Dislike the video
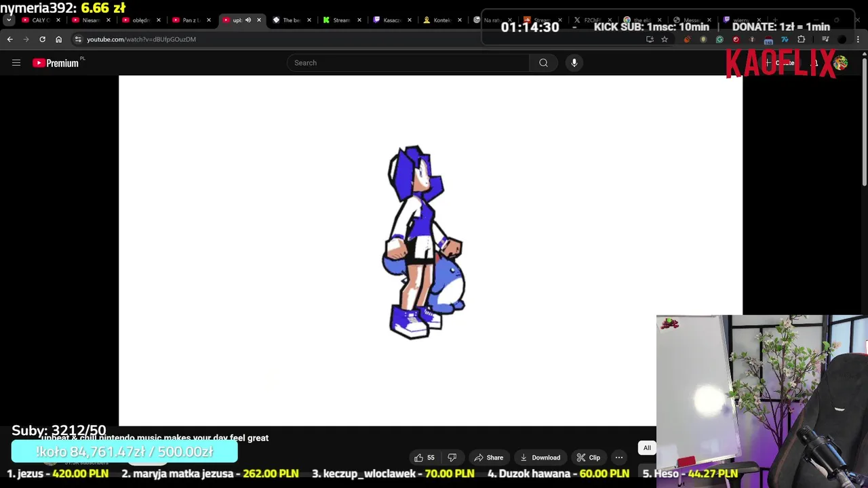The image size is (868, 488). pos(452,457)
